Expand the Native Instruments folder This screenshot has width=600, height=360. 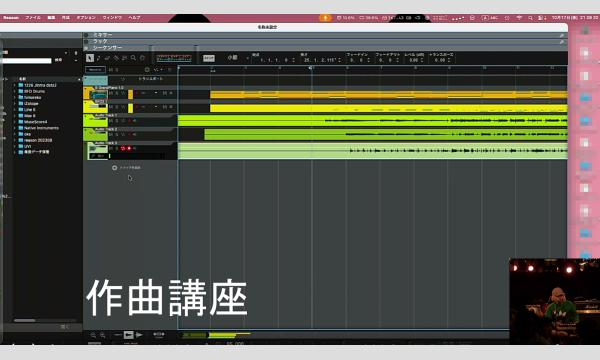pos(15,128)
